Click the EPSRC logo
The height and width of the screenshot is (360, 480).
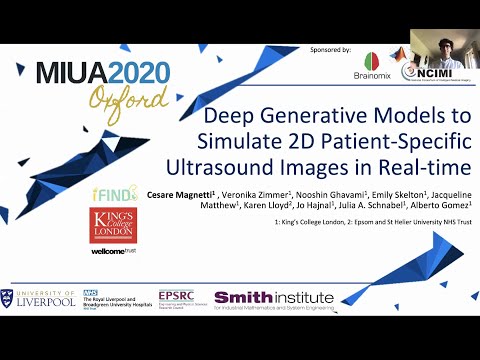[183, 299]
